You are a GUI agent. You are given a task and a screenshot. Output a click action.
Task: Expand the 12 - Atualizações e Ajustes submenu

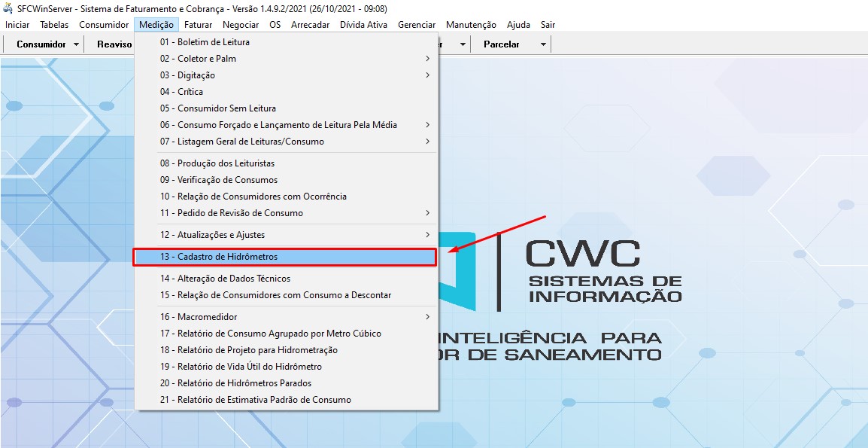pos(212,235)
